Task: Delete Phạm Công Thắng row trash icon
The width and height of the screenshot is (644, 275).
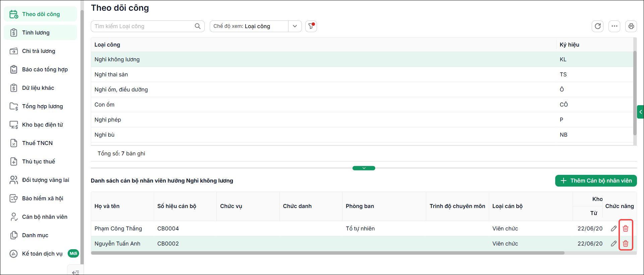Action: click(x=626, y=228)
